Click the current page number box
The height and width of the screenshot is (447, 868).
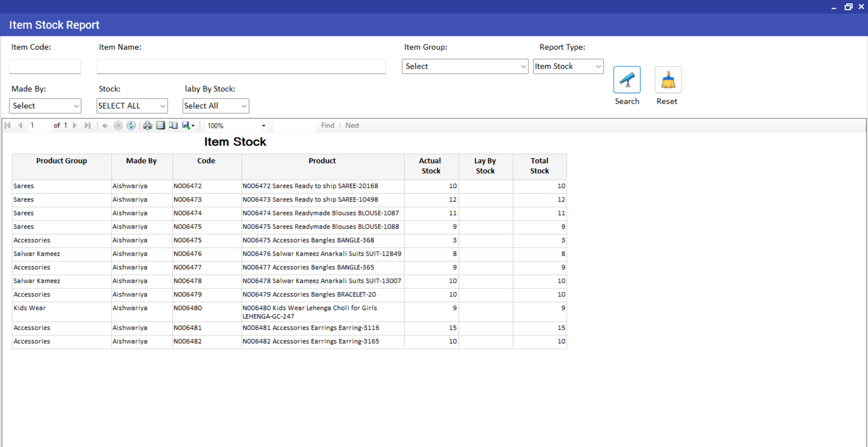point(40,126)
